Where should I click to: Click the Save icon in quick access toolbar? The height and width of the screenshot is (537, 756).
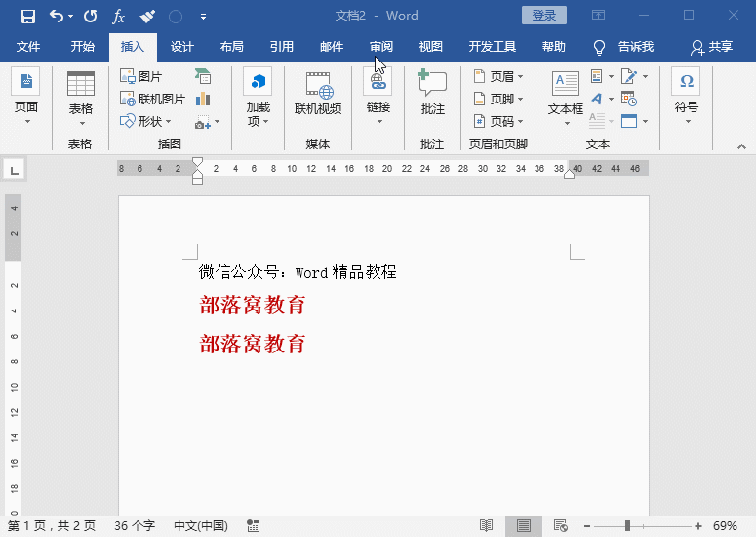27,16
